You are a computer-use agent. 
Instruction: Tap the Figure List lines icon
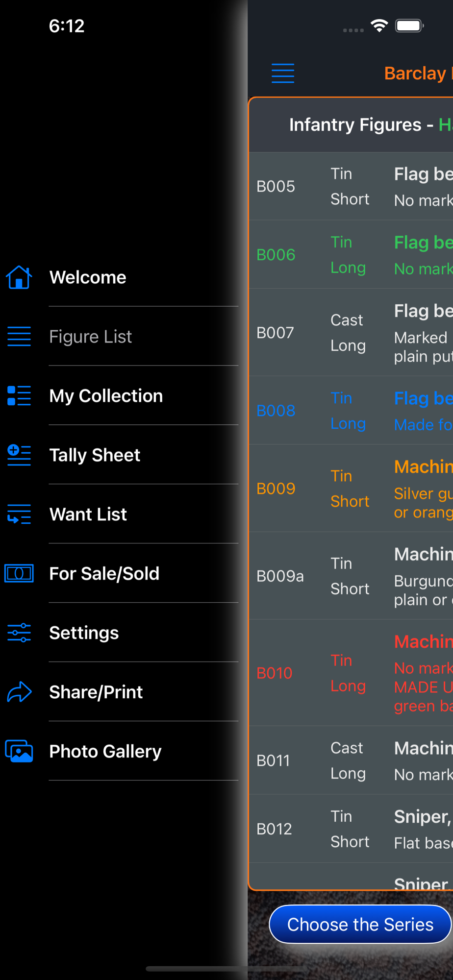[x=19, y=337]
